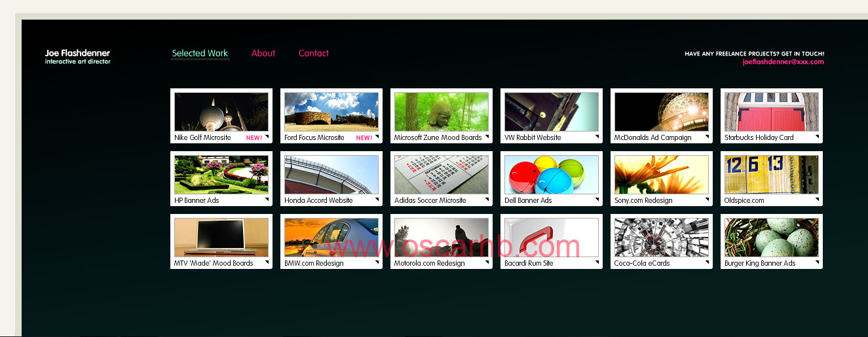Open the Ford Focus Microsite thumbnail
The image size is (868, 337).
[331, 112]
